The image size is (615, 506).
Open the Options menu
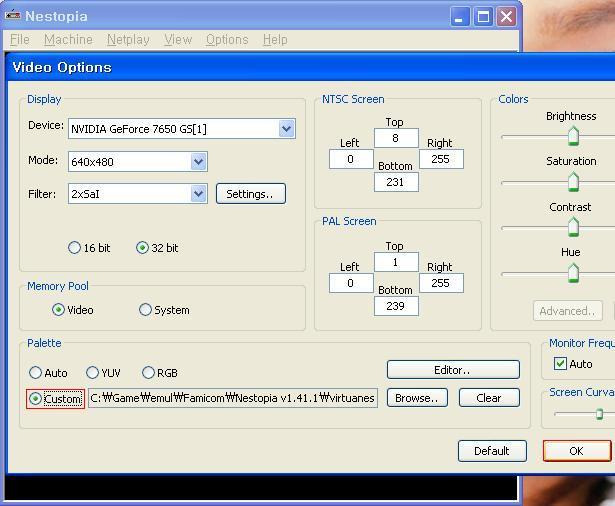pos(227,40)
